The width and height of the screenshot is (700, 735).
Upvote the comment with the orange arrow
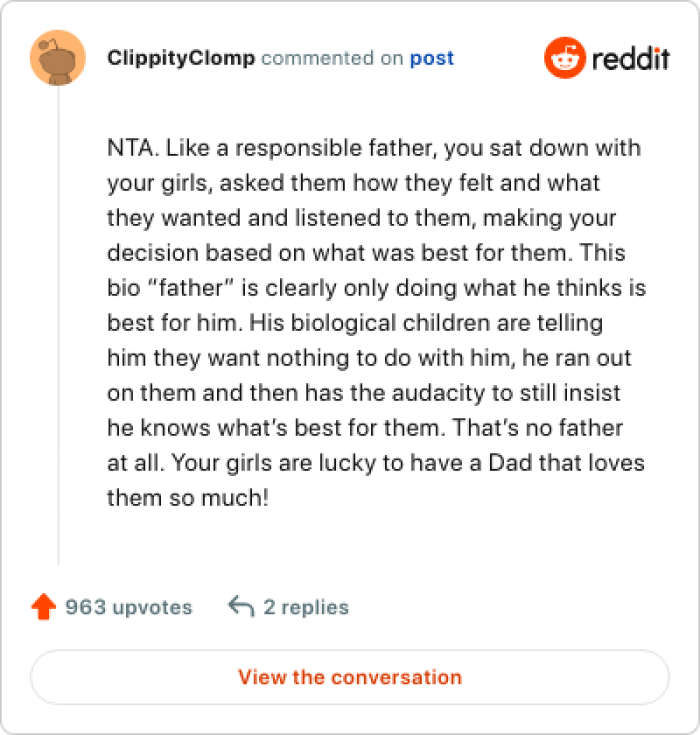coord(43,607)
